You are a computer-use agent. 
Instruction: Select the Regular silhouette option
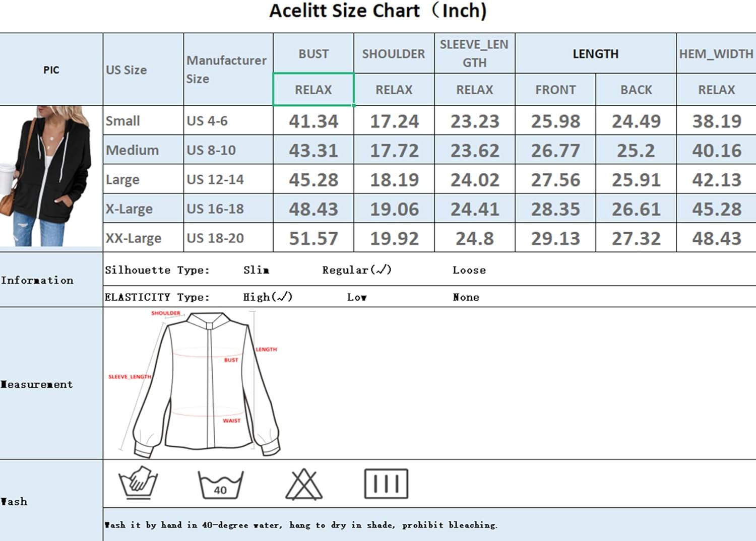pyautogui.click(x=356, y=270)
